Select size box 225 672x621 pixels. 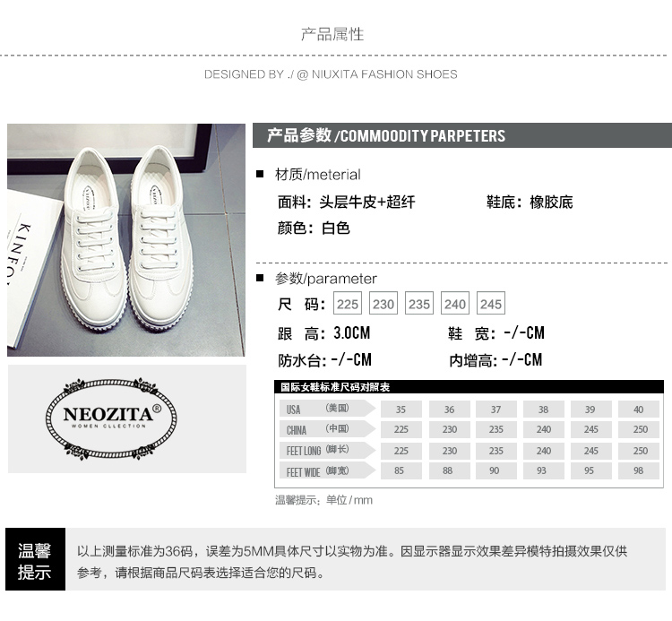347,304
